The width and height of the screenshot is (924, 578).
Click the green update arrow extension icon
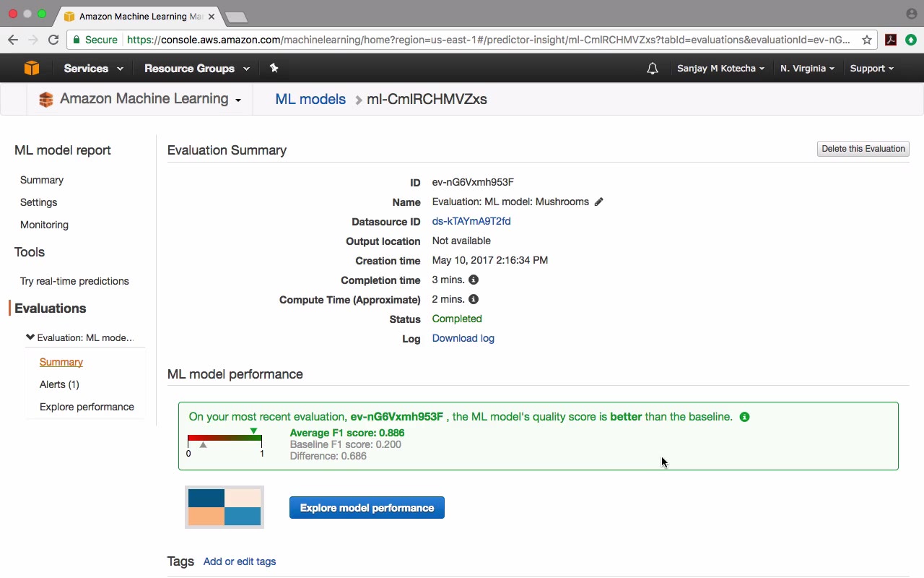click(911, 40)
